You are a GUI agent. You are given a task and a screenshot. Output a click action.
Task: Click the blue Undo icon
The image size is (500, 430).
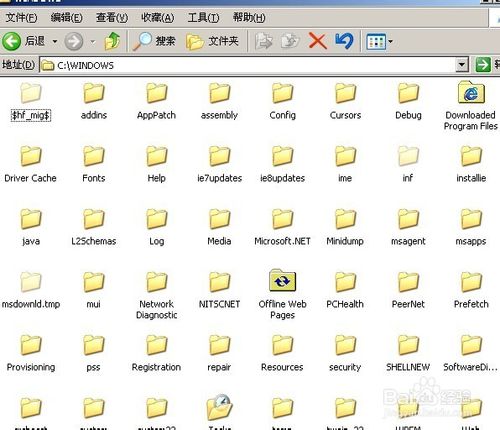[344, 41]
